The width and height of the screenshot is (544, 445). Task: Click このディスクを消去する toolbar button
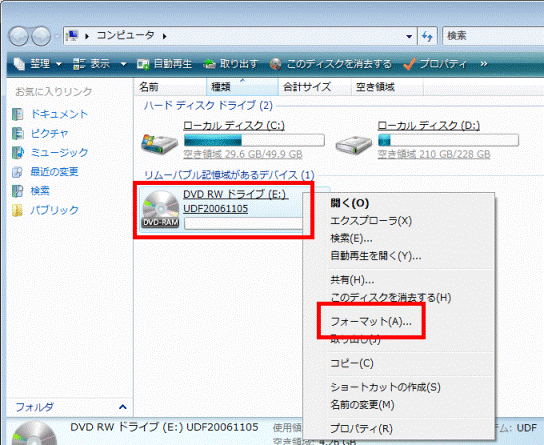331,64
